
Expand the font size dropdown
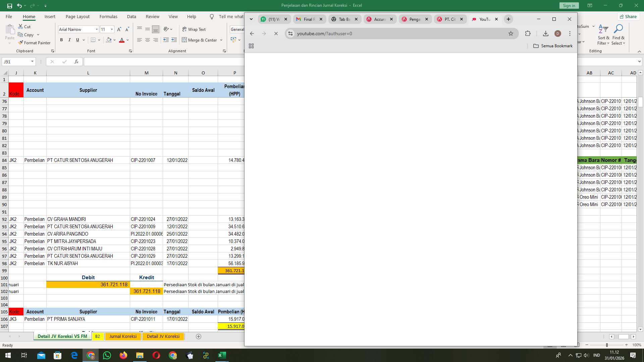(112, 29)
